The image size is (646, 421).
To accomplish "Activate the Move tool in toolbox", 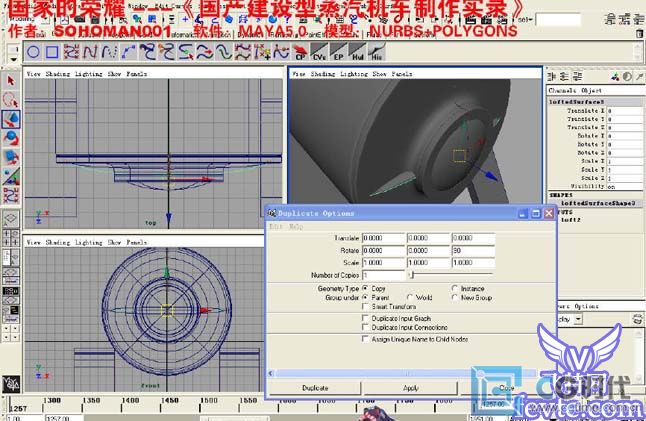I will [11, 119].
